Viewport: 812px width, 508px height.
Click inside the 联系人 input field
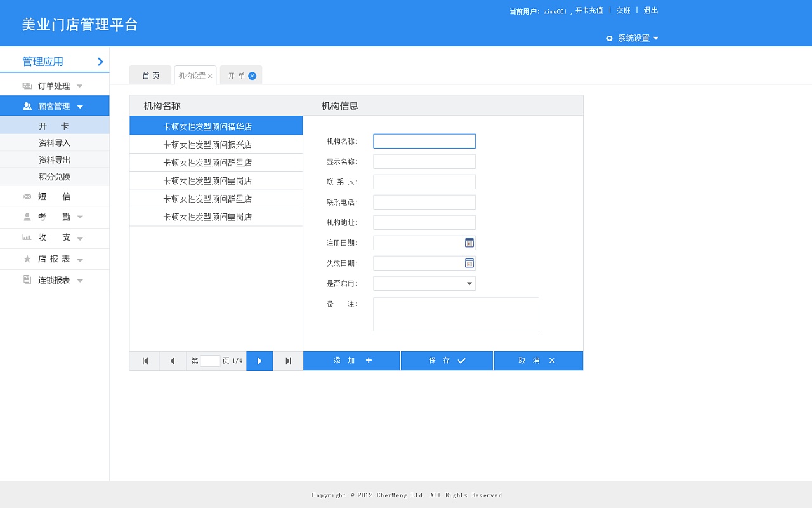coord(424,182)
